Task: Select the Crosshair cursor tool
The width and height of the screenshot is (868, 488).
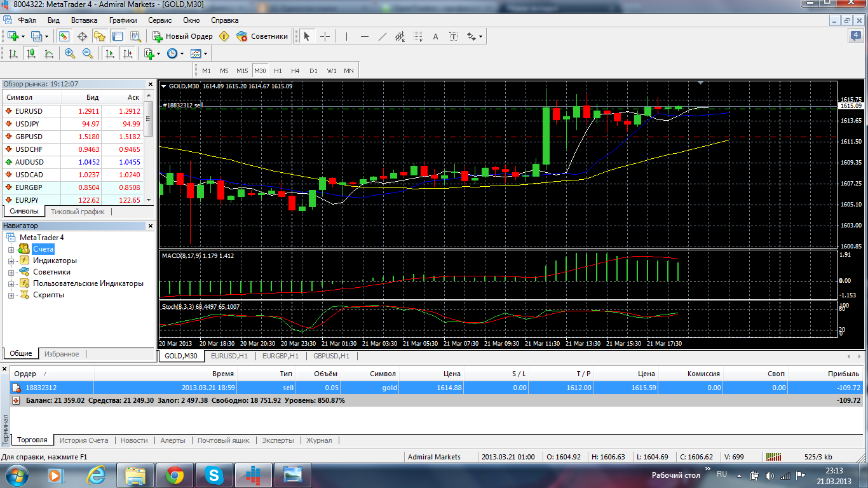Action: (x=325, y=36)
